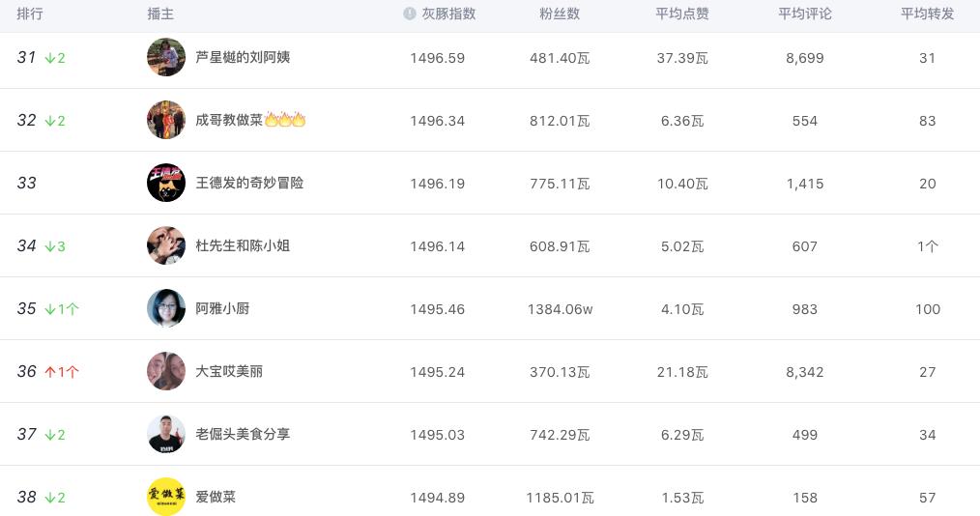Screen dimensions: 980x516
Task: Click the 灰豚指数 column header
Action: (x=448, y=14)
